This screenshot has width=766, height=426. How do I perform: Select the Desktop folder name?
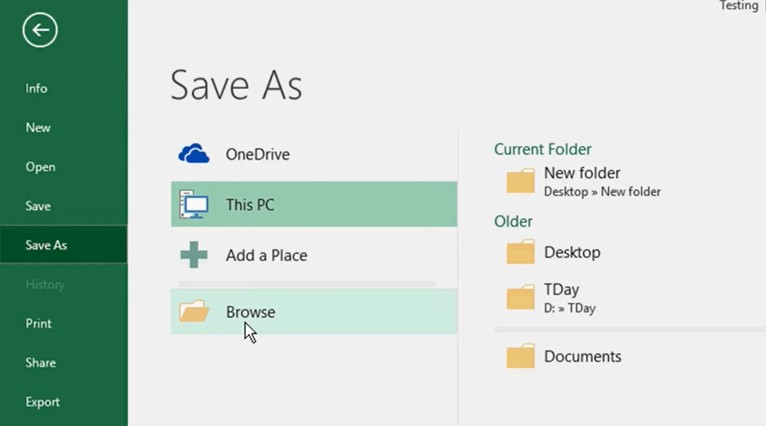coord(572,252)
